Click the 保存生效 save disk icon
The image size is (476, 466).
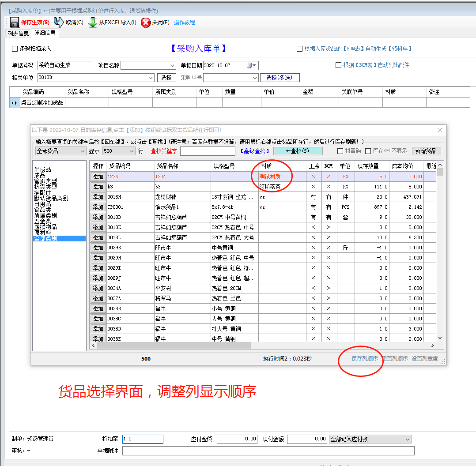coord(15,22)
